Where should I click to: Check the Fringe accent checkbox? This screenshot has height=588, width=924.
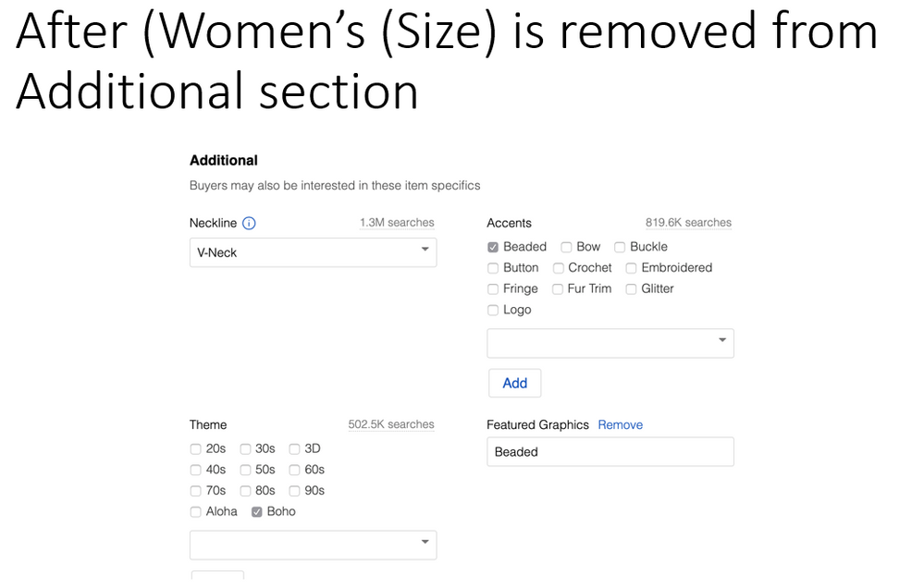tap(493, 289)
